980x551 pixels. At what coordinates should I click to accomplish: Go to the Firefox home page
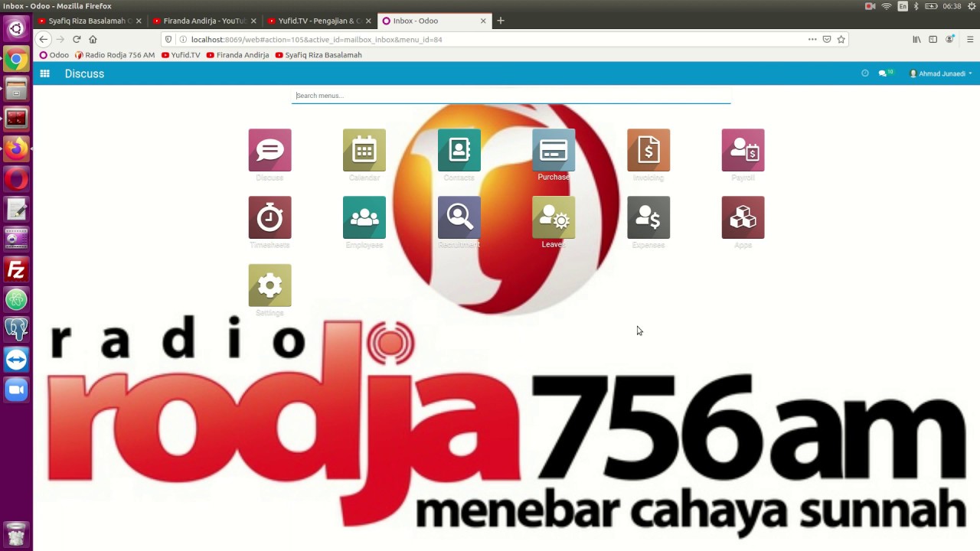point(93,39)
